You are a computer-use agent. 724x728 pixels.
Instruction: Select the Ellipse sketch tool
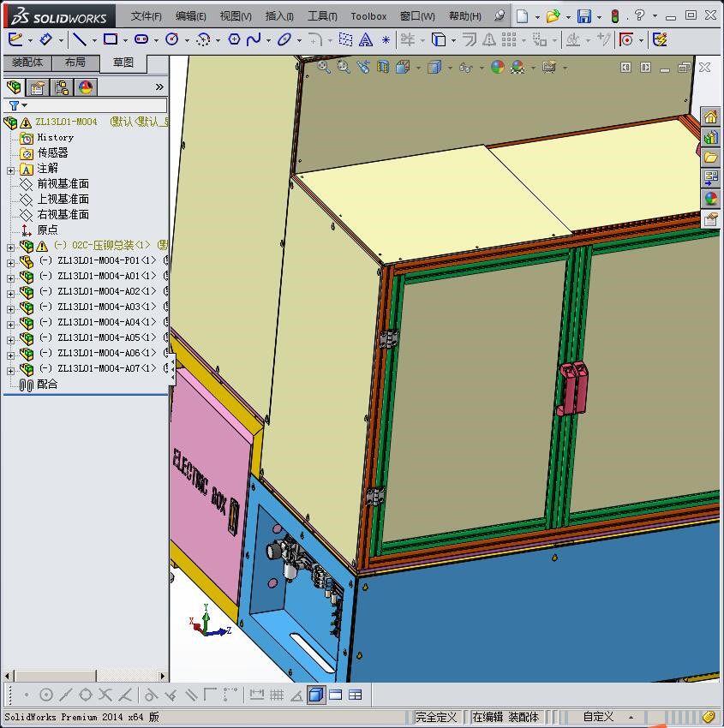point(284,39)
